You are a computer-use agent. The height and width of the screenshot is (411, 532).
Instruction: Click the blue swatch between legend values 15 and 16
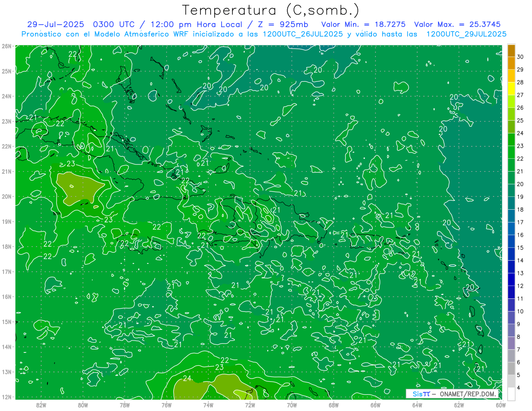tap(511, 241)
